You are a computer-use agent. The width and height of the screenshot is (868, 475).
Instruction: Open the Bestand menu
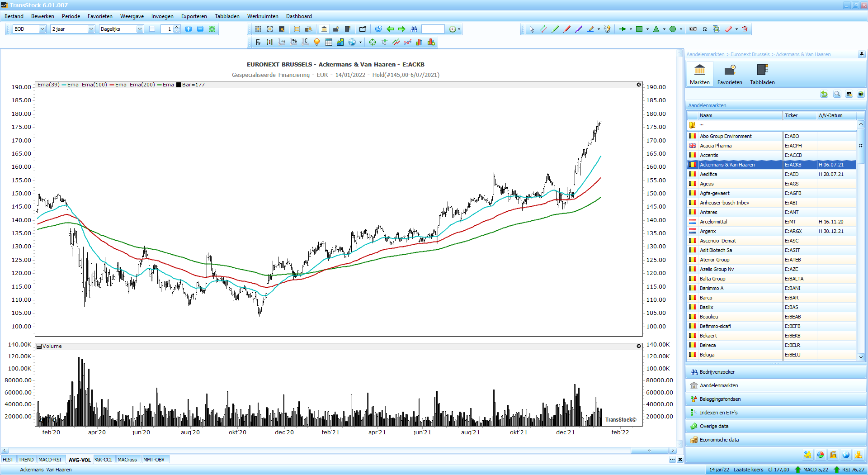(14, 16)
